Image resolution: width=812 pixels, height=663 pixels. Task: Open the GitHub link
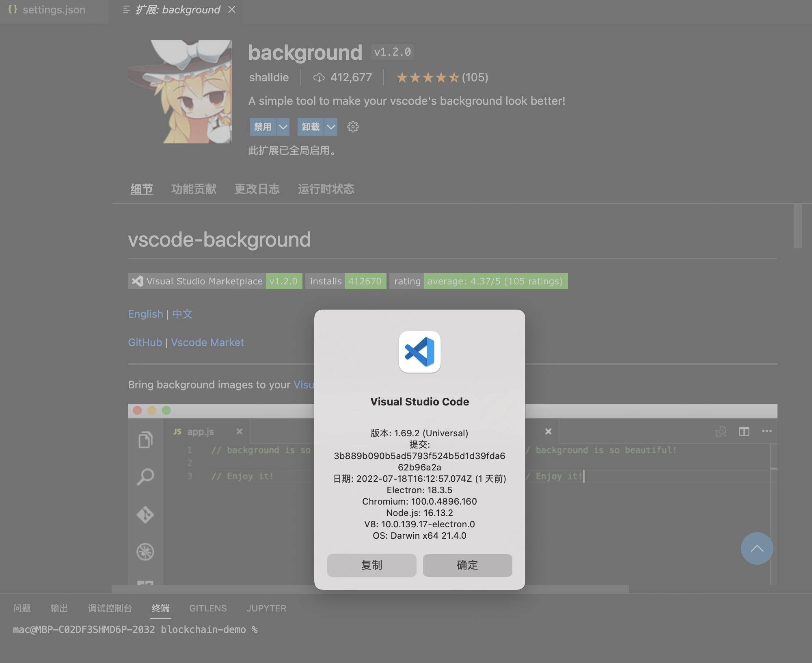pos(145,342)
